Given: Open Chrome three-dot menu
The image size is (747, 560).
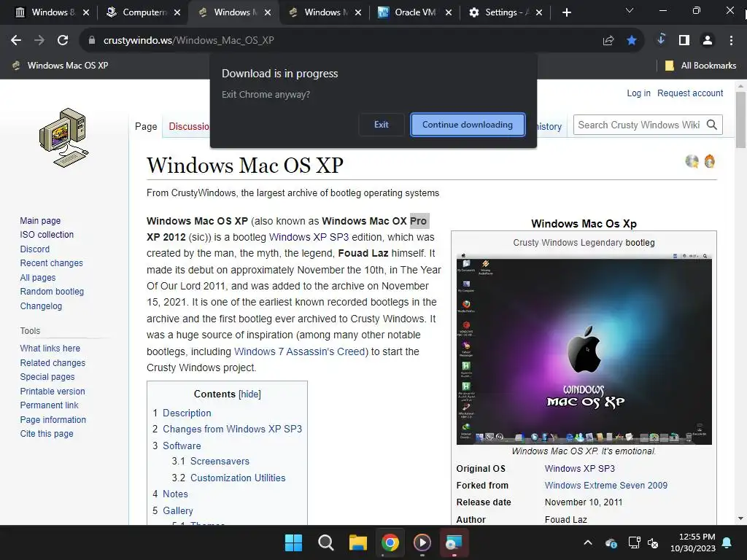Looking at the screenshot, I should (x=731, y=41).
